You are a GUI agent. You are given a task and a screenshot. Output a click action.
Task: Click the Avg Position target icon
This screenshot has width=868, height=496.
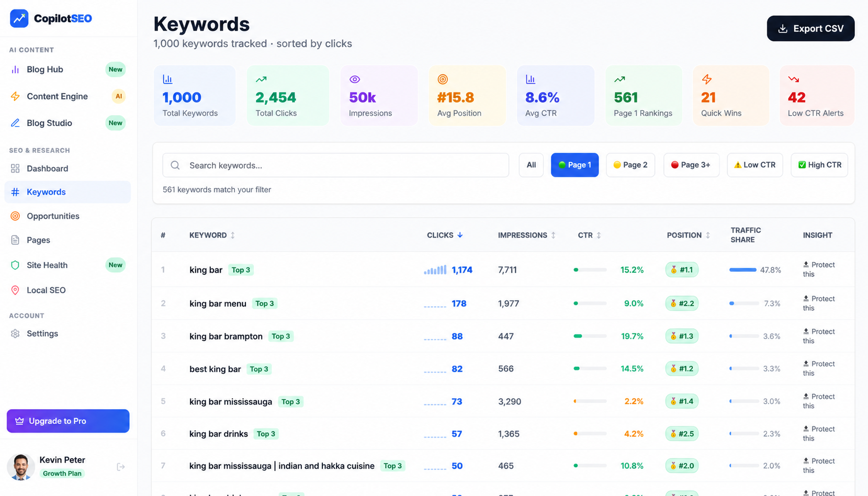[443, 80]
